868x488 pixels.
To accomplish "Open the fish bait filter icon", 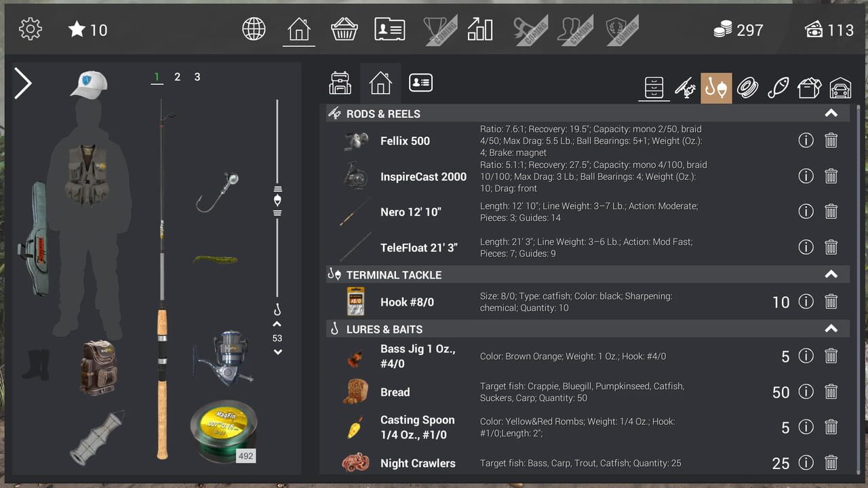I will [x=778, y=88].
